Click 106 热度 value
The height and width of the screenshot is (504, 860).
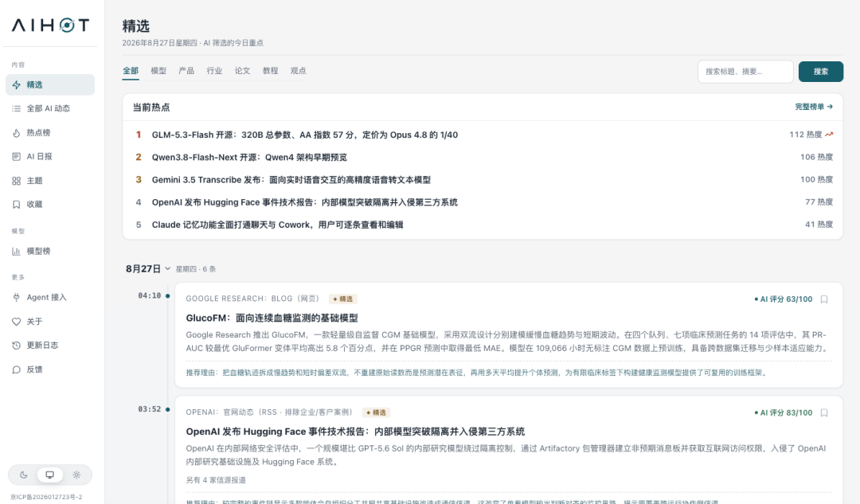817,158
